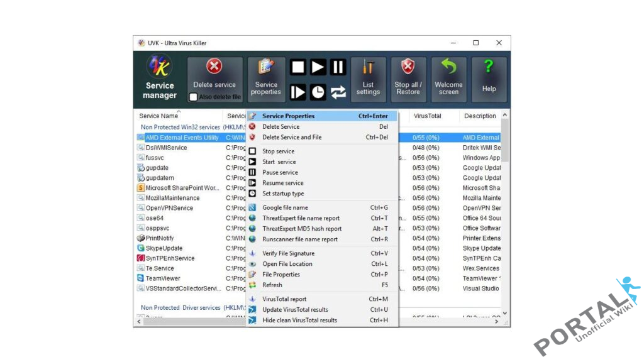Screen dimensions: 644x362
Task: Select ThreatExpert MD5 hash report
Action: pos(323,229)
